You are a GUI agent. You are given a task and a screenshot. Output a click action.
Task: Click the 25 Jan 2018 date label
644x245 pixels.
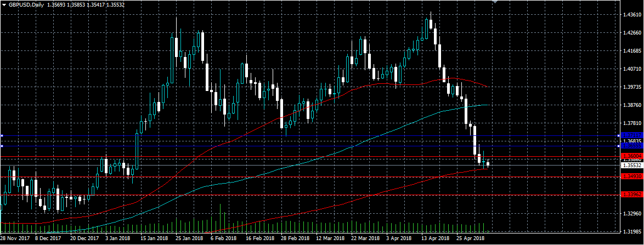[x=189, y=238]
